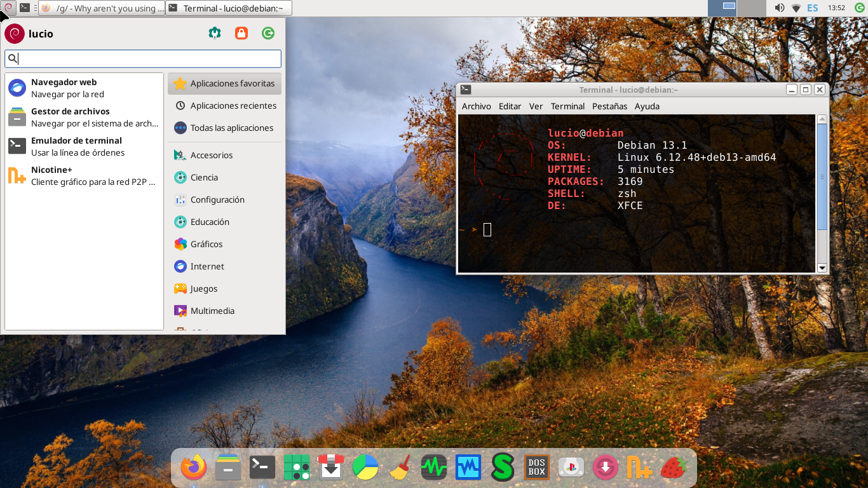Viewport: 868px width, 488px height.
Task: Select the Terminal window button in taskbar
Action: click(x=229, y=8)
